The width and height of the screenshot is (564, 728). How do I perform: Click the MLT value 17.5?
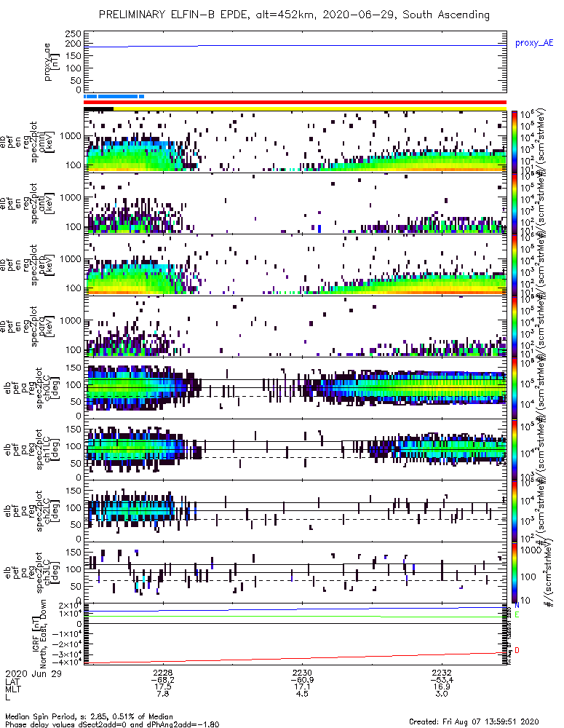coord(162,687)
